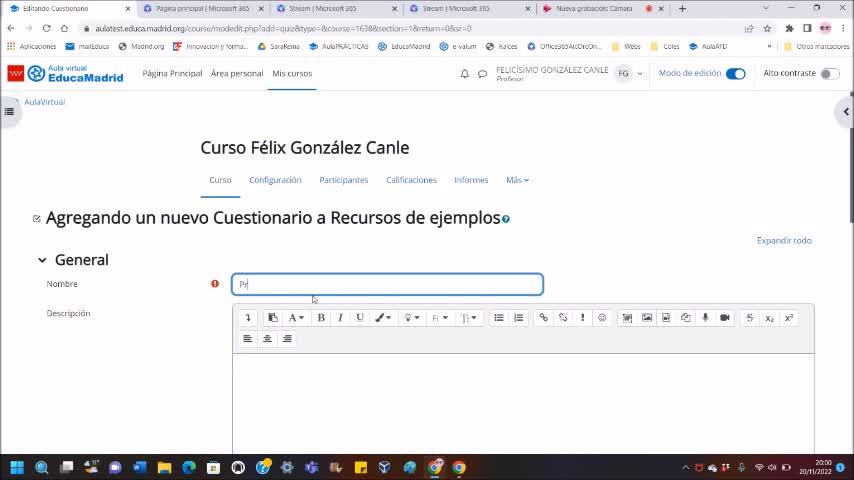Go to Mis cursos in top menu

click(x=292, y=74)
